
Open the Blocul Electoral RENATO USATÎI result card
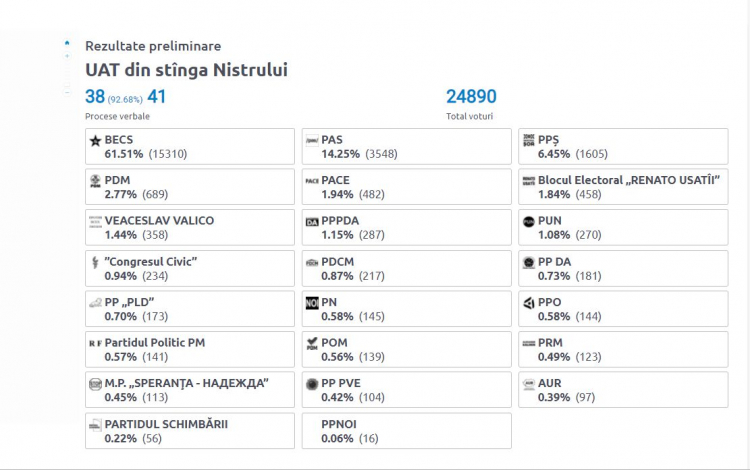(x=623, y=187)
